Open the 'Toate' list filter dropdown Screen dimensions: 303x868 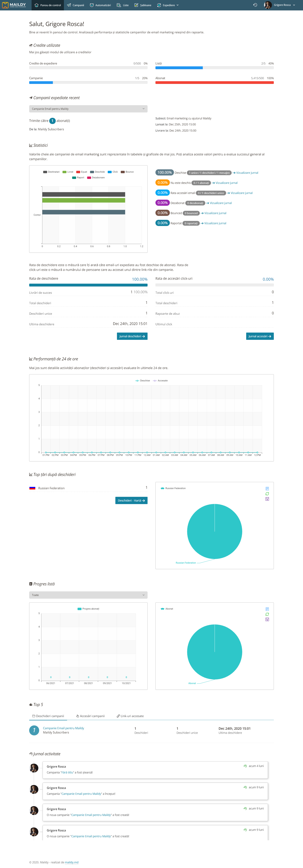tap(88, 595)
